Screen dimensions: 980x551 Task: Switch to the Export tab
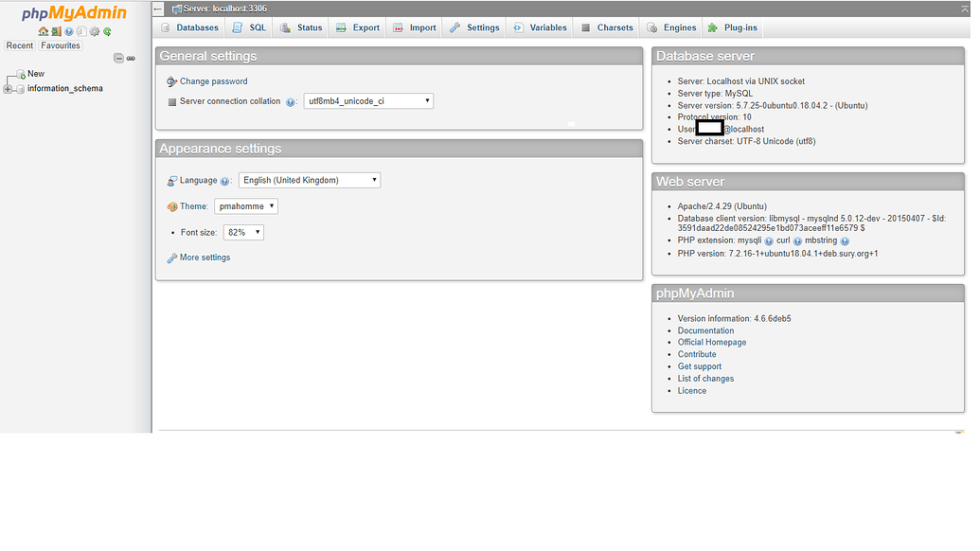pyautogui.click(x=358, y=27)
